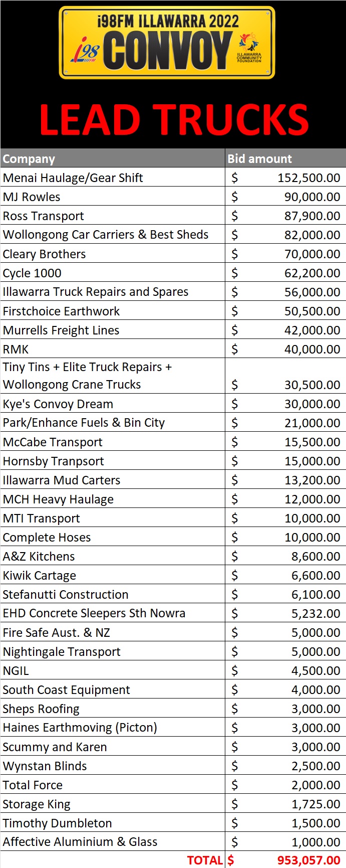The height and width of the screenshot is (868, 346).
Task: Select the LEAD TRUCKS heading
Action: (174, 120)
